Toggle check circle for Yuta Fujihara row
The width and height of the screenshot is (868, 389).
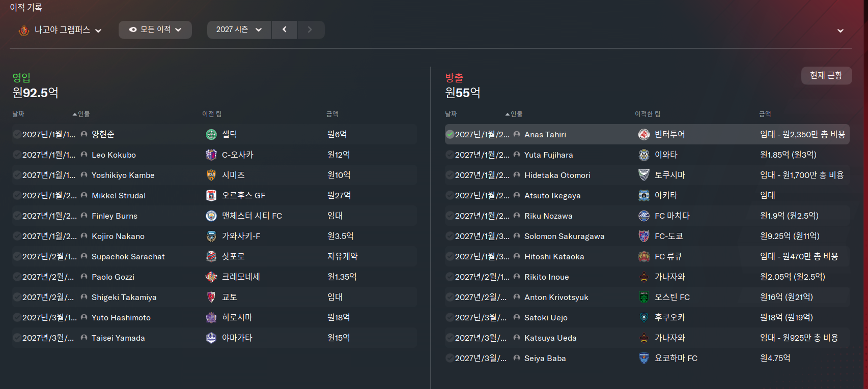(450, 155)
